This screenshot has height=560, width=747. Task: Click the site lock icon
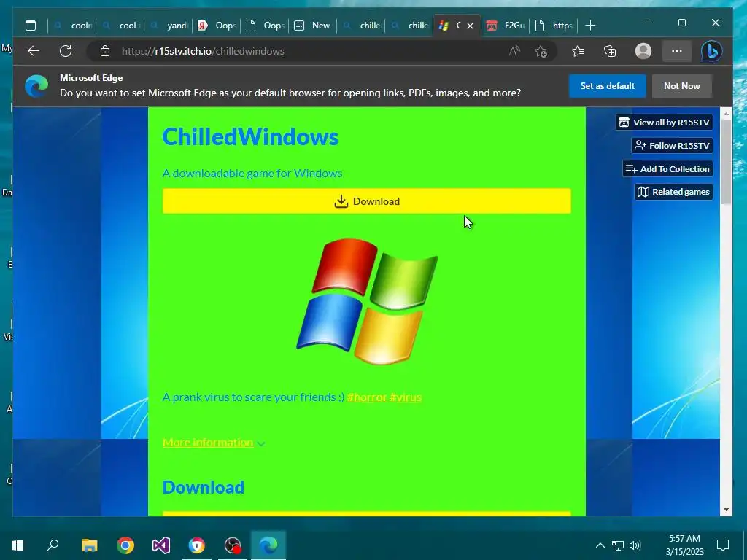click(x=105, y=51)
